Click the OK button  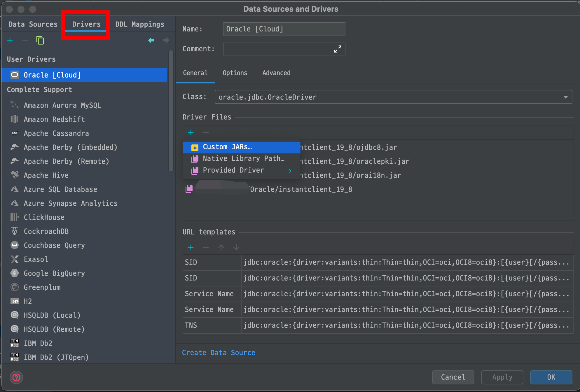point(551,377)
